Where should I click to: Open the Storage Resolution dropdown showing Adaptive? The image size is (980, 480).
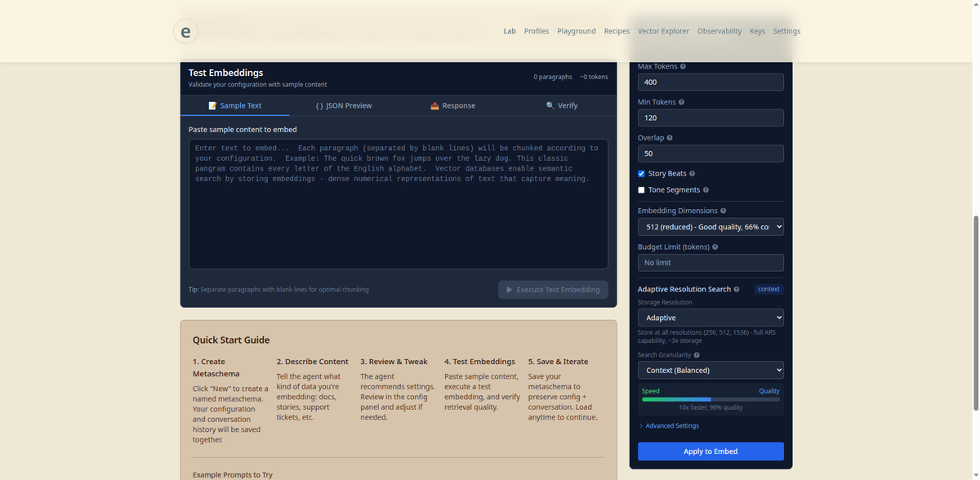(x=710, y=317)
